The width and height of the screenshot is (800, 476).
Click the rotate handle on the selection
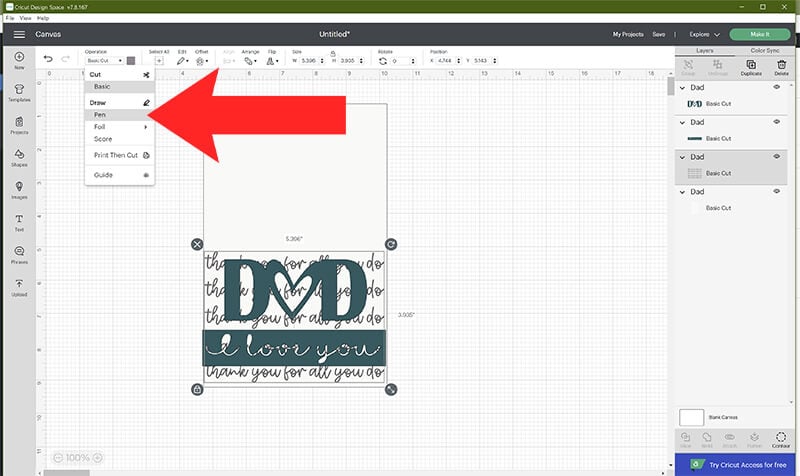391,244
